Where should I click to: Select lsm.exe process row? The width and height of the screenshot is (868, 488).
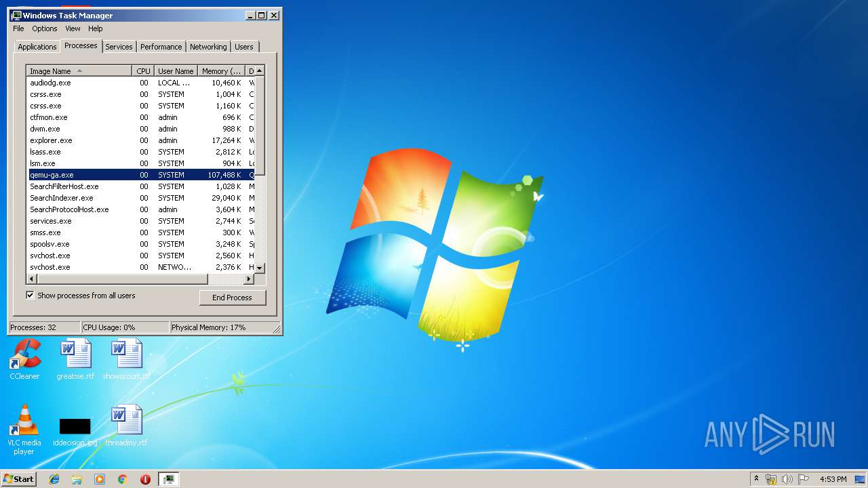pyautogui.click(x=140, y=163)
